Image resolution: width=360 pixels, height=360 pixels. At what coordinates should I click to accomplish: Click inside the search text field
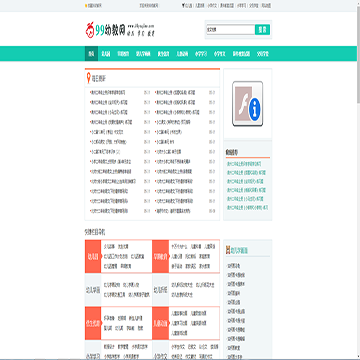click(231, 30)
